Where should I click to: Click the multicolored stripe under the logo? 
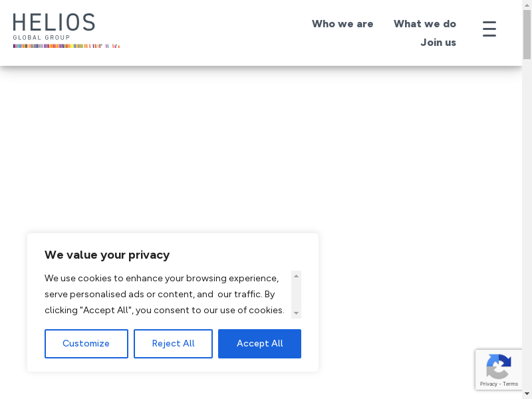[x=66, y=46]
